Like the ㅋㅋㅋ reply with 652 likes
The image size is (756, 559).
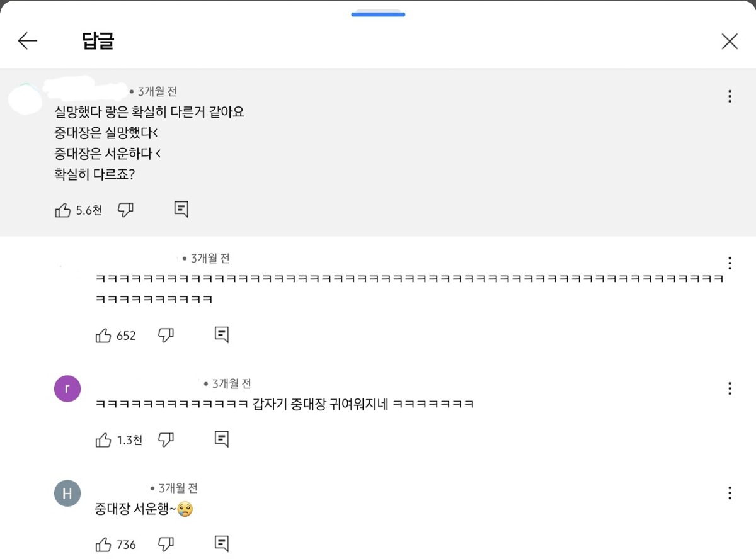click(103, 336)
